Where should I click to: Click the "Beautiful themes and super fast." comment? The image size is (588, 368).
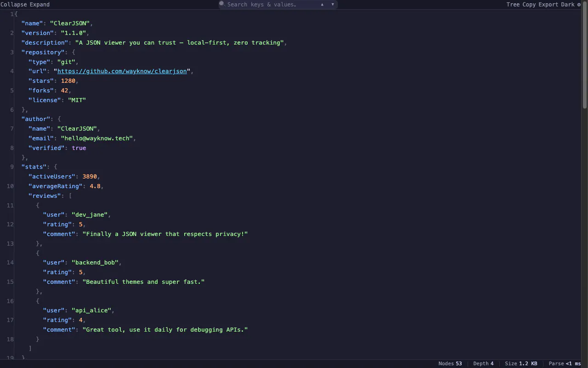(x=143, y=282)
